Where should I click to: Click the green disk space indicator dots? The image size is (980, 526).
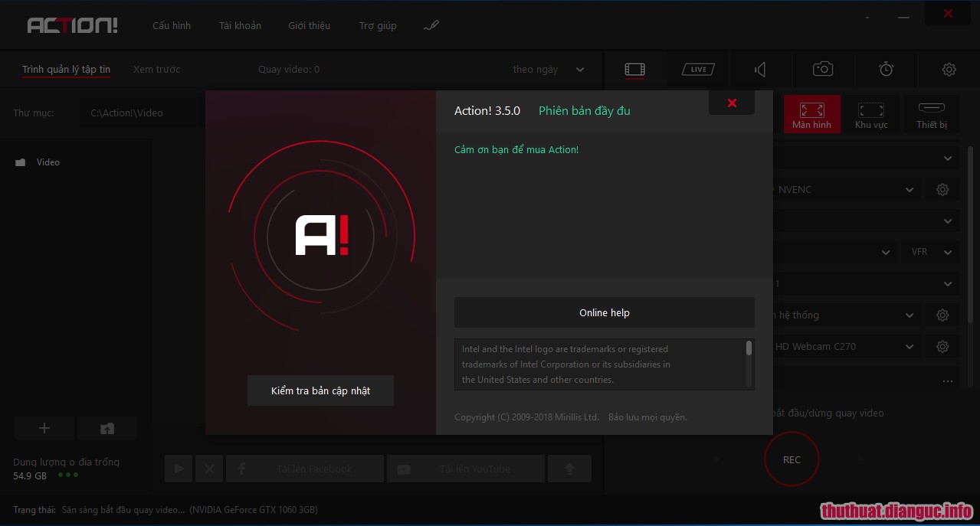tap(67, 475)
